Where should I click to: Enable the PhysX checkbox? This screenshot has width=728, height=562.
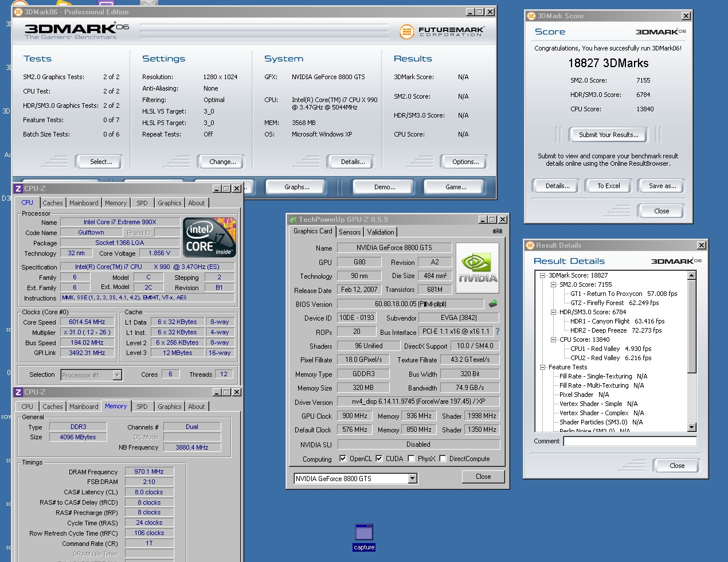pyautogui.click(x=411, y=459)
